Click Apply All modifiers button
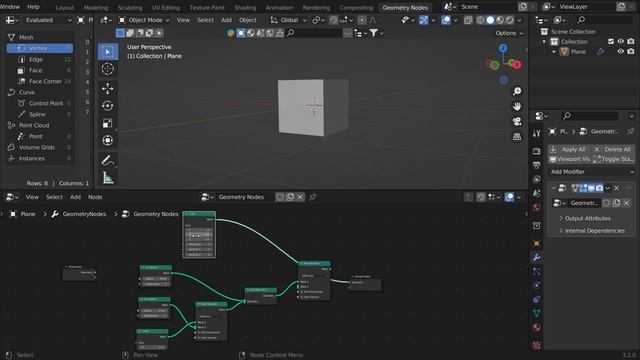Screen dimensions: 640x360 (x=569, y=149)
